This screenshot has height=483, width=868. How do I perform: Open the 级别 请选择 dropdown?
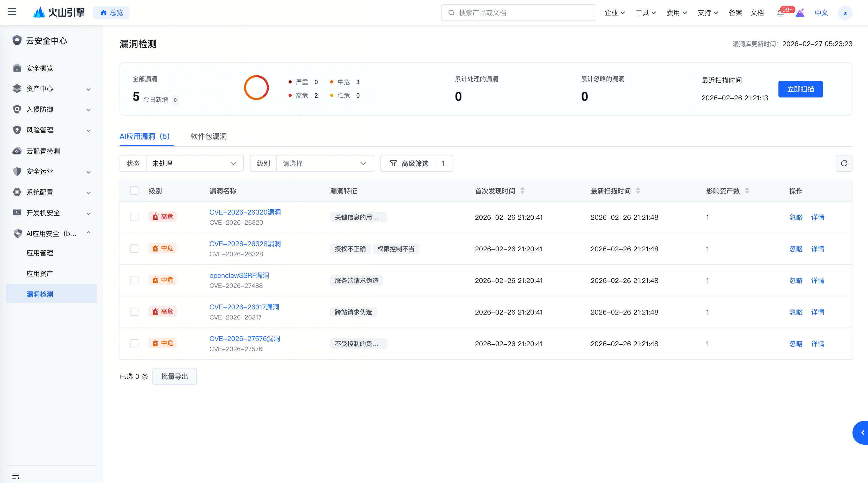point(325,163)
